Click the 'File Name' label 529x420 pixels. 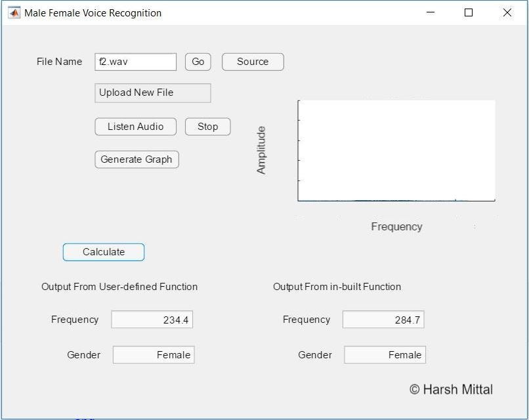pyautogui.click(x=59, y=62)
